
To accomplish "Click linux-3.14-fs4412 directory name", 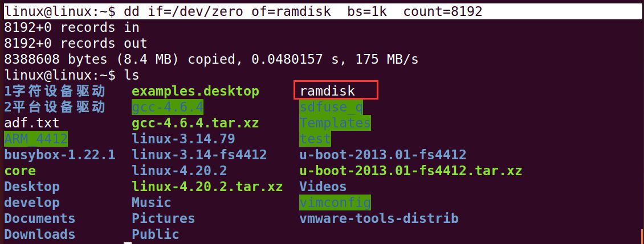I will pos(199,155).
